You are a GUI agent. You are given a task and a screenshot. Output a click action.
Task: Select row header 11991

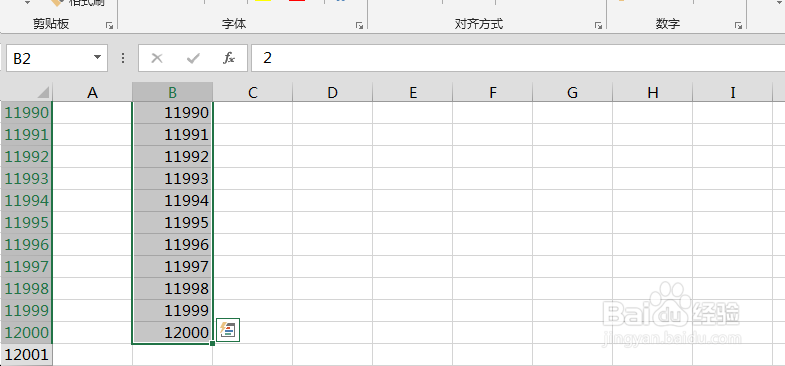pos(26,135)
